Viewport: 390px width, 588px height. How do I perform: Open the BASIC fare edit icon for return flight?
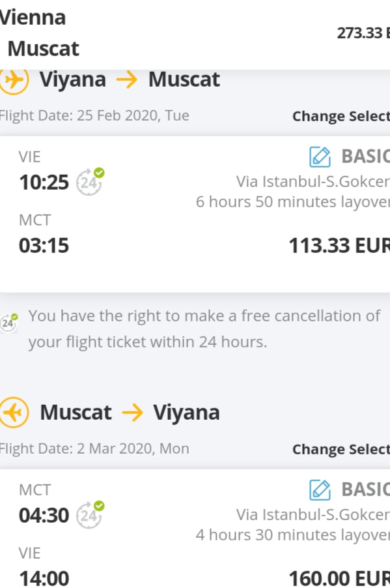pyautogui.click(x=320, y=490)
